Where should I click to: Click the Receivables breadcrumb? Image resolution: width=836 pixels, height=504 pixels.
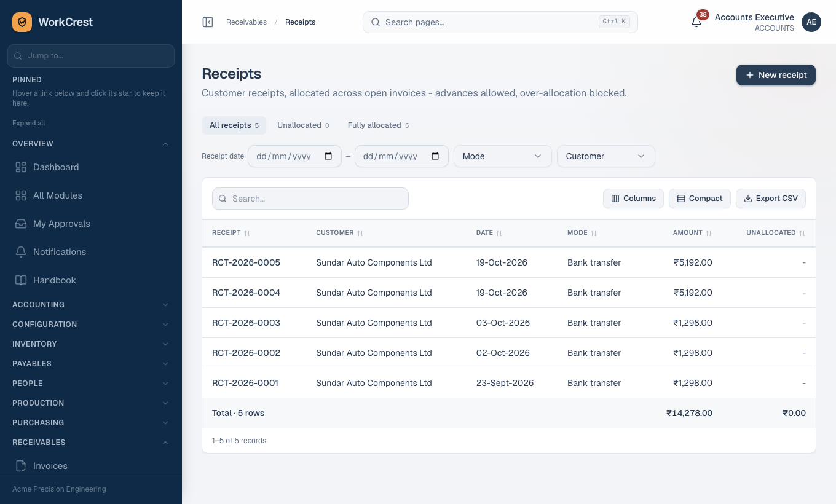pos(246,22)
